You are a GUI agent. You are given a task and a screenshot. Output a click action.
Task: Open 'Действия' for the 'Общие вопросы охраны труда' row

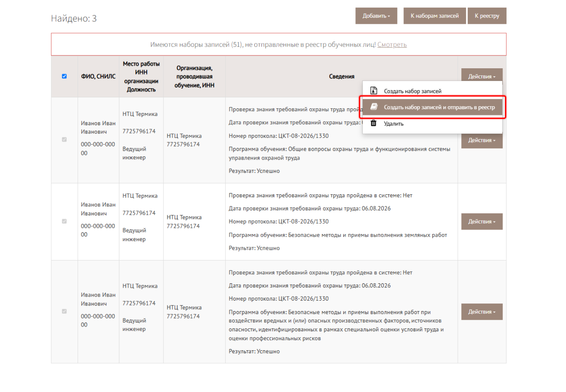tap(482, 140)
